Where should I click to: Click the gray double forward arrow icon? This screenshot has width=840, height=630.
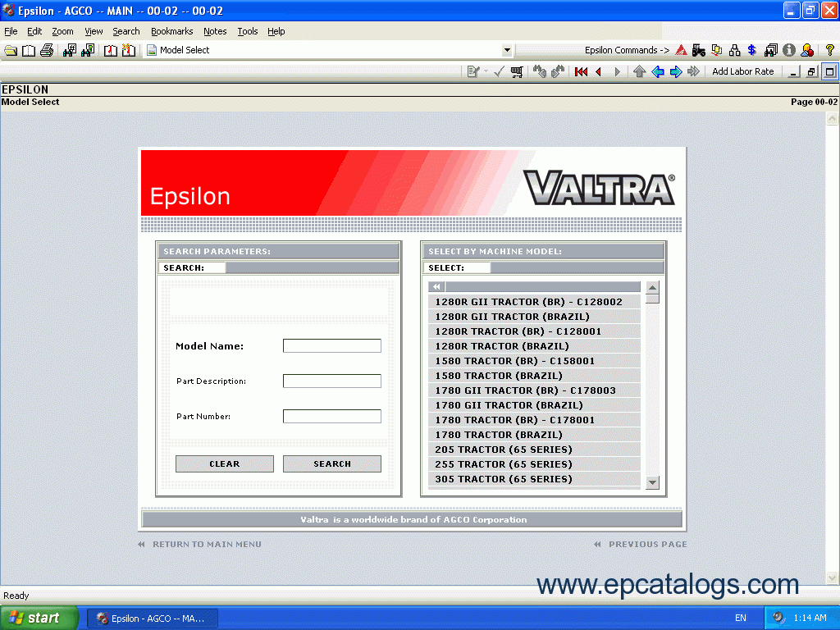pyautogui.click(x=694, y=71)
